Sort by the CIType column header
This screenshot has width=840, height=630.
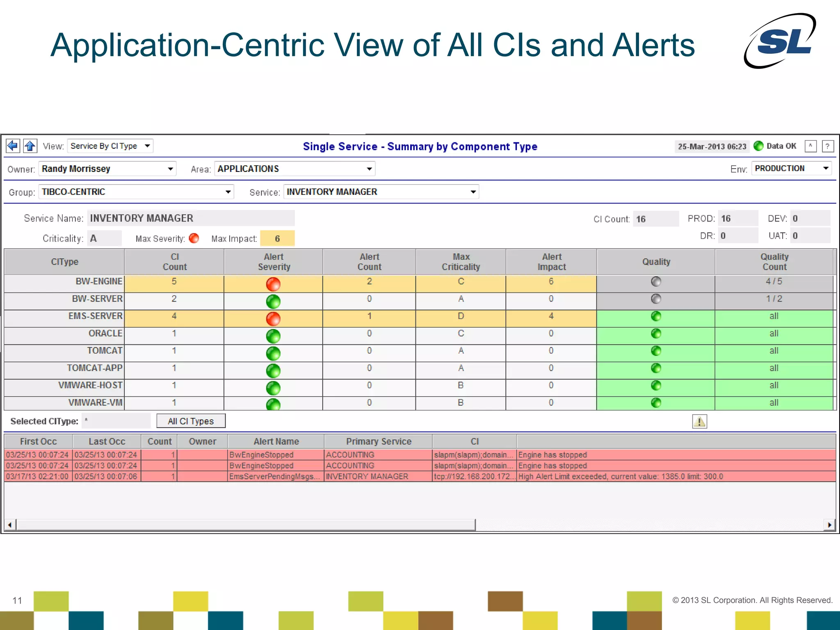(x=64, y=262)
